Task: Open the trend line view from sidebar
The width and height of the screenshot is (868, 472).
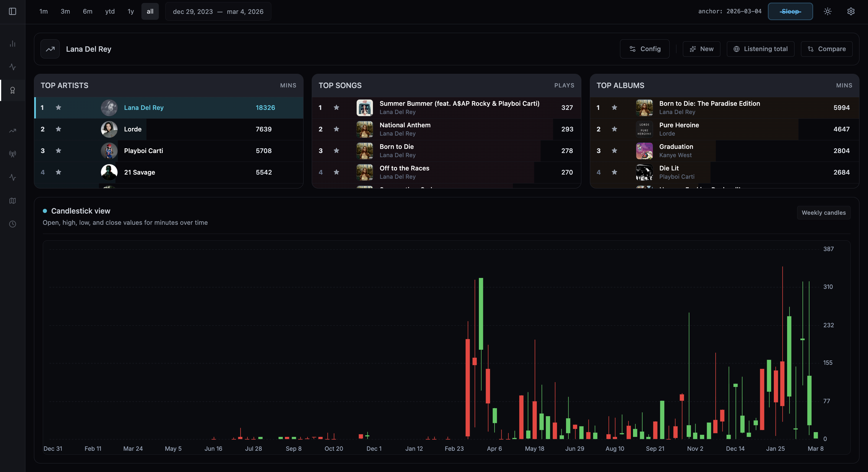Action: click(x=12, y=131)
